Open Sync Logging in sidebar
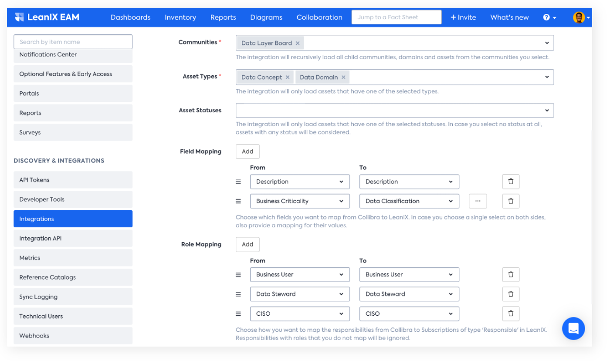 click(x=73, y=297)
